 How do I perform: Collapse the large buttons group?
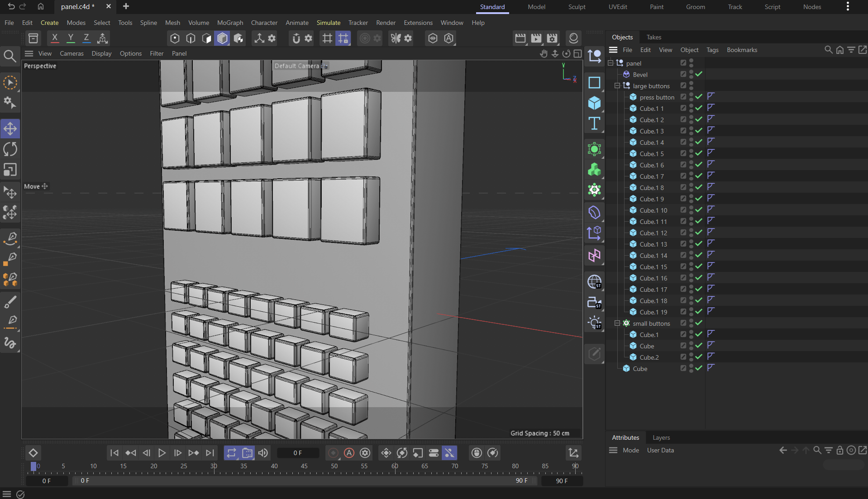coord(617,86)
